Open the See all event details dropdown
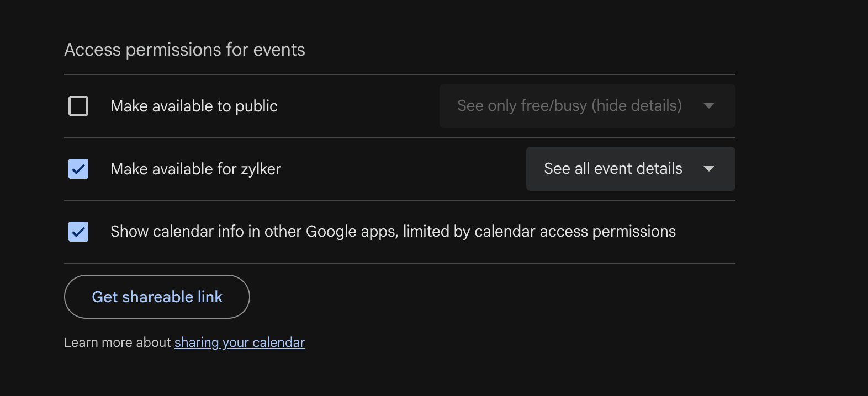 coord(630,169)
